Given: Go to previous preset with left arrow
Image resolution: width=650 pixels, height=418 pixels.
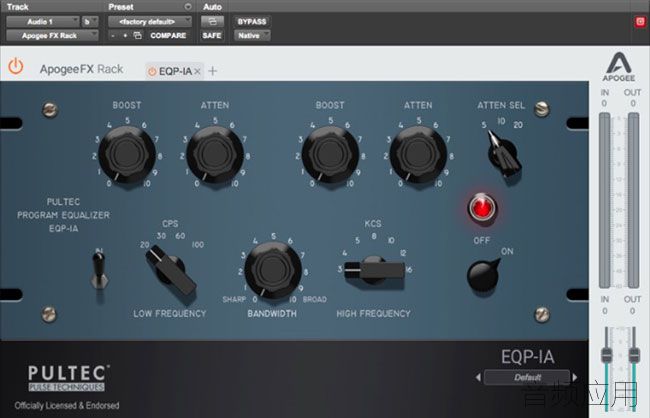Looking at the screenshot, I should point(478,377).
